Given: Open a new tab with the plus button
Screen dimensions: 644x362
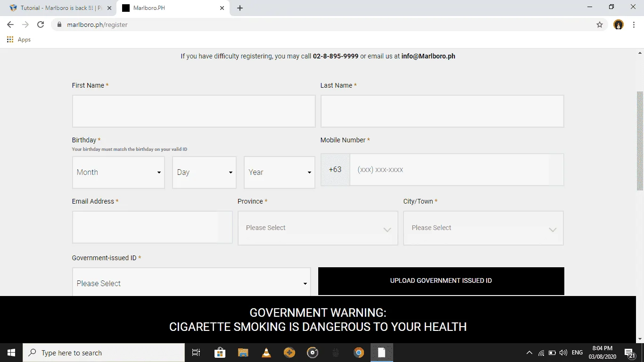Looking at the screenshot, I should click(x=240, y=8).
